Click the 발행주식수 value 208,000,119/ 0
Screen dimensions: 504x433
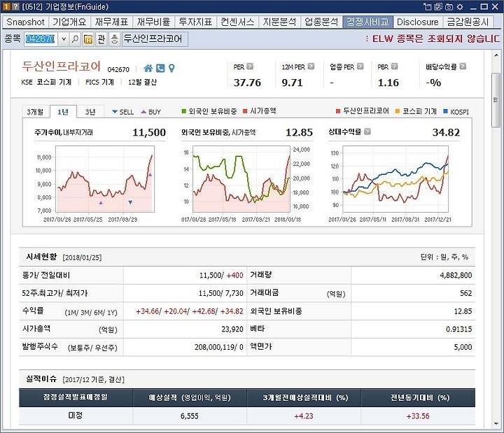click(218, 347)
